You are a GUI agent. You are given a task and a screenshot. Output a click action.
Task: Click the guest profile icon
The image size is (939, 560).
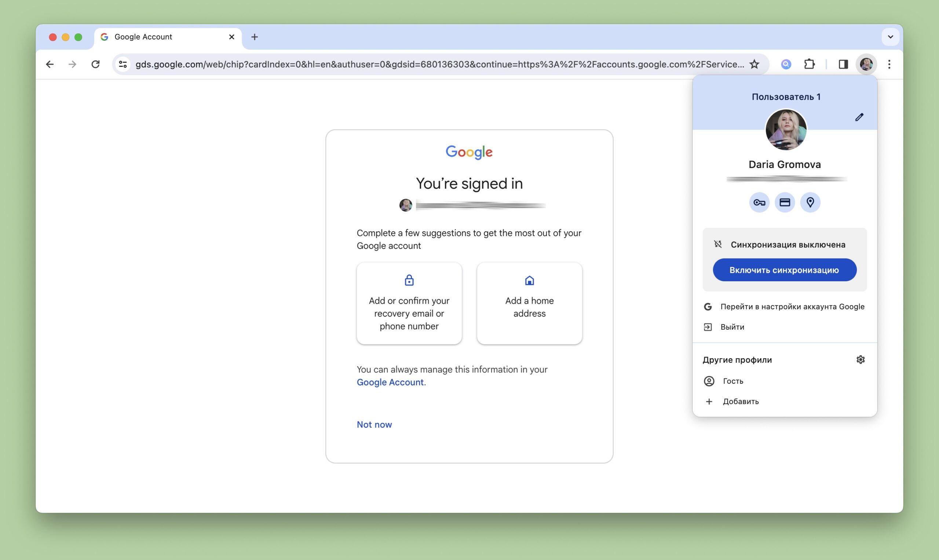708,380
